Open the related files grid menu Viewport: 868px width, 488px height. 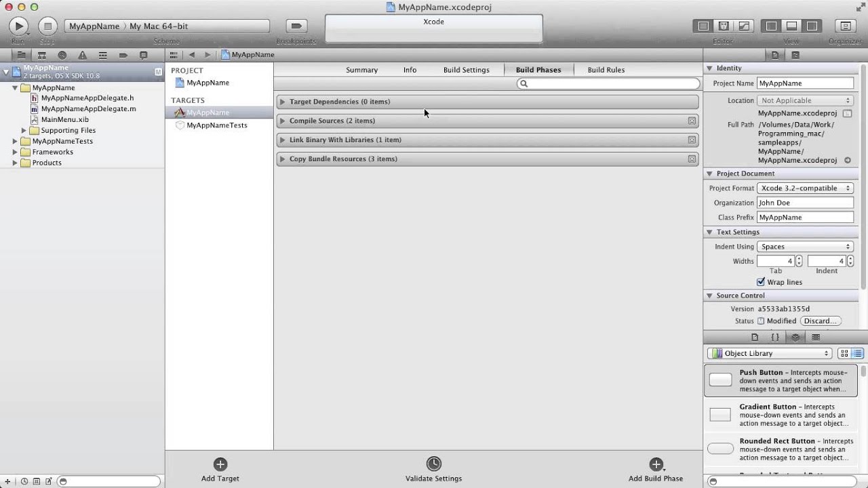pos(174,55)
